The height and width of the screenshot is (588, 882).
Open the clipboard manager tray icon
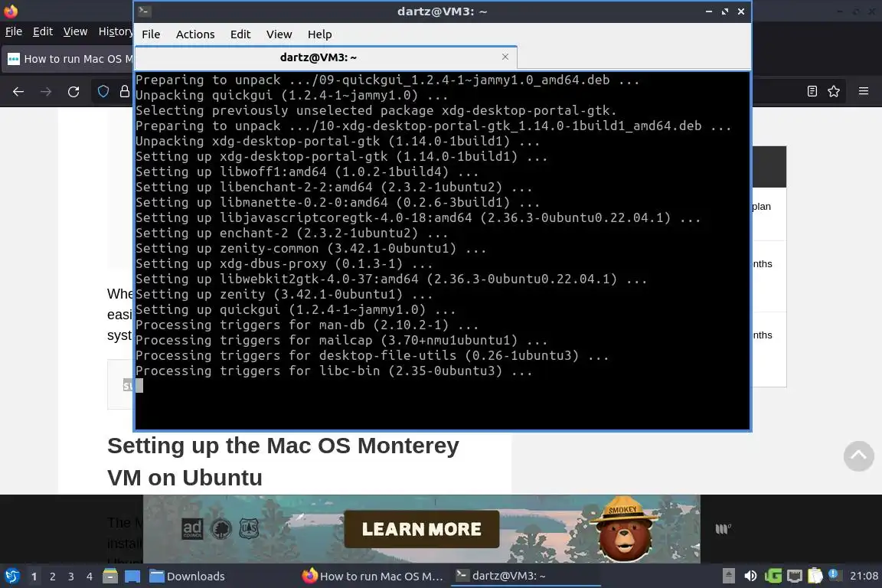click(x=815, y=576)
